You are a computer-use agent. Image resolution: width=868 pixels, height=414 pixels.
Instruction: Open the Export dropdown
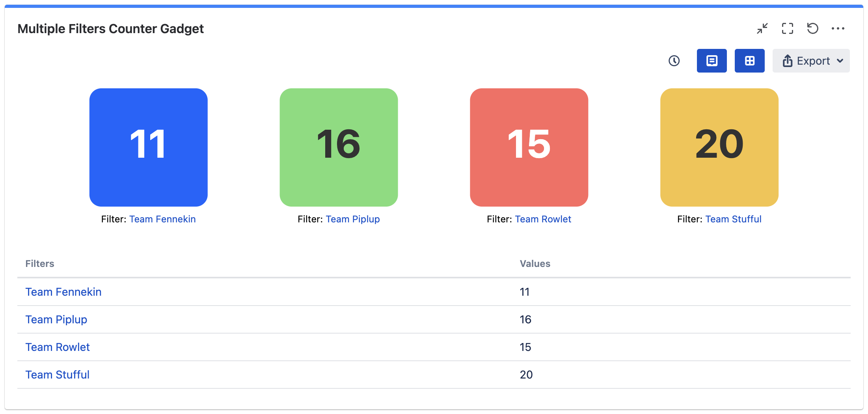point(811,61)
